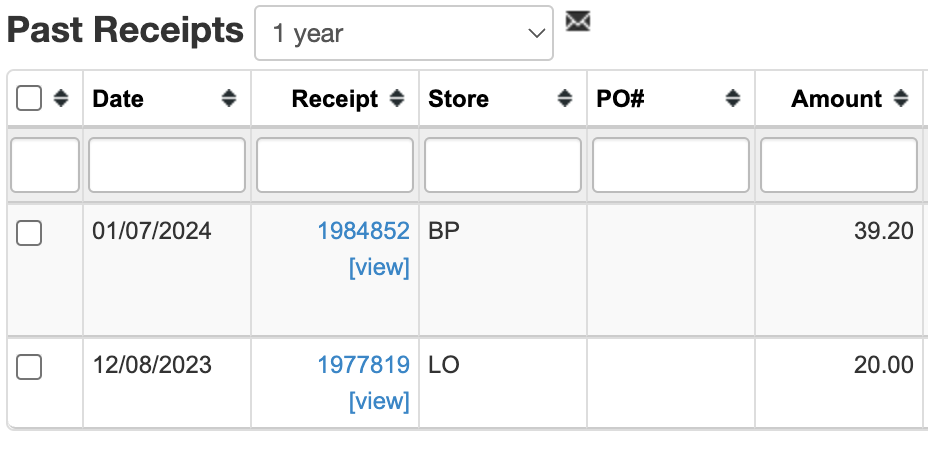Click the Store column header
This screenshot has width=928, height=452.
click(459, 98)
